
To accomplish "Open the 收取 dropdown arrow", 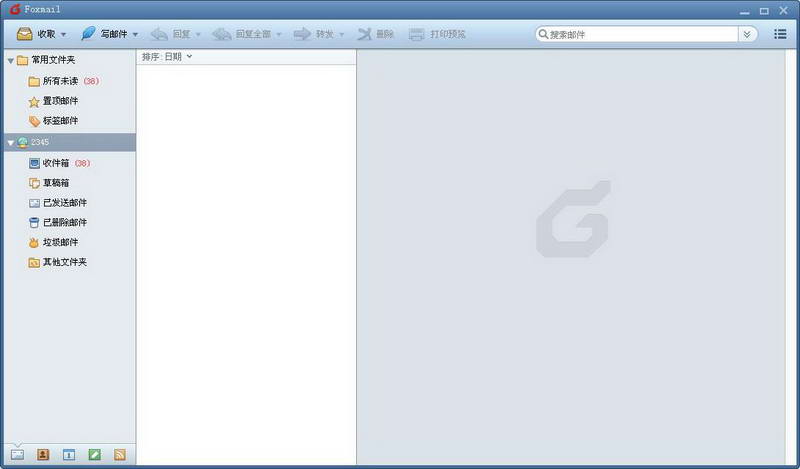I will [x=64, y=35].
